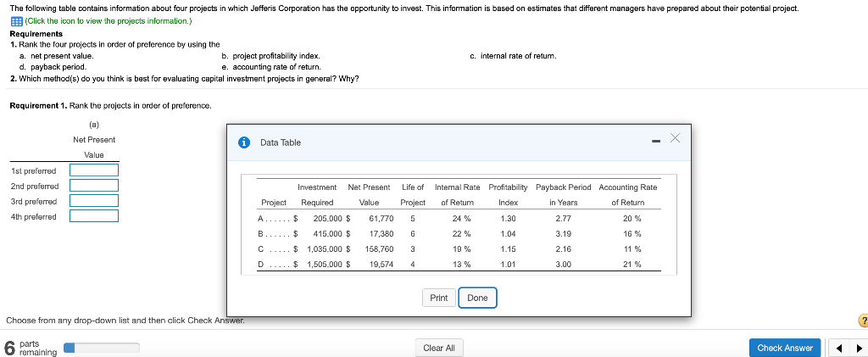Open the 1st preferred NPV dropdown
The width and height of the screenshot is (868, 357).
94,170
